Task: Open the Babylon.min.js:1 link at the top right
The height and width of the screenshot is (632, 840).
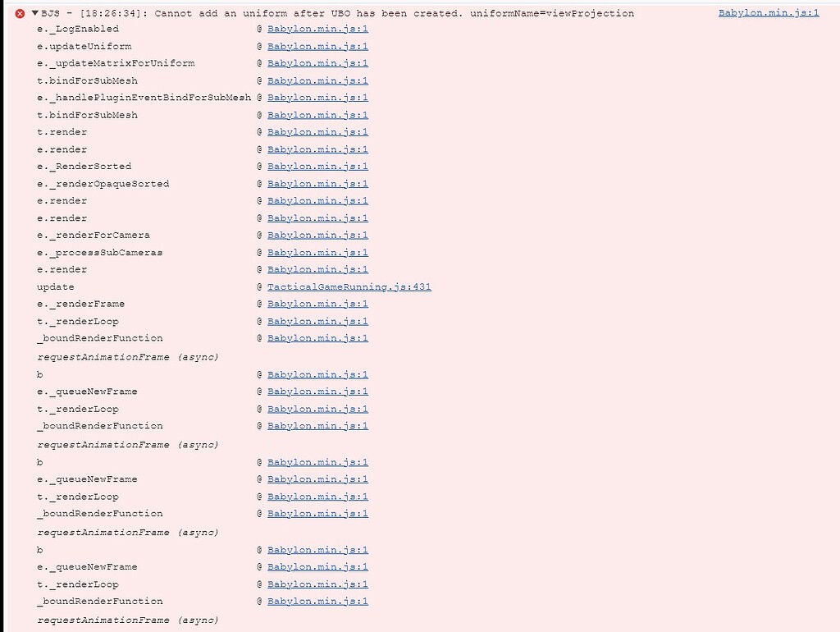Action: [x=768, y=12]
